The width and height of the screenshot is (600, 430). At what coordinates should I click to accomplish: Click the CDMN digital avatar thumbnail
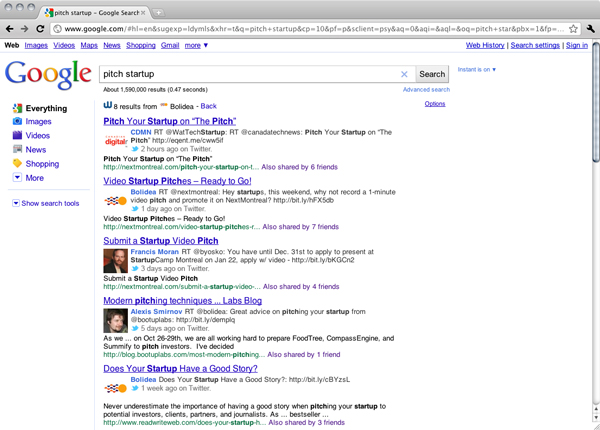(116, 141)
